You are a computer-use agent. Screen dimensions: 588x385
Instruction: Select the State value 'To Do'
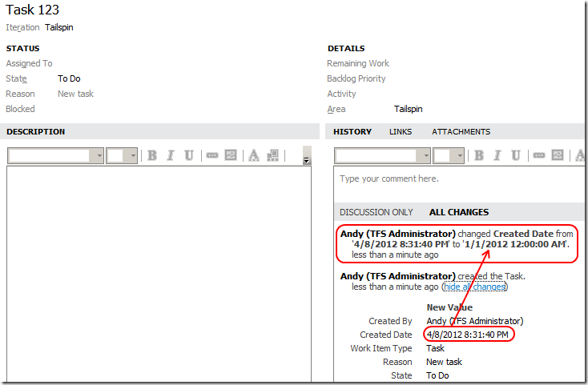[69, 78]
